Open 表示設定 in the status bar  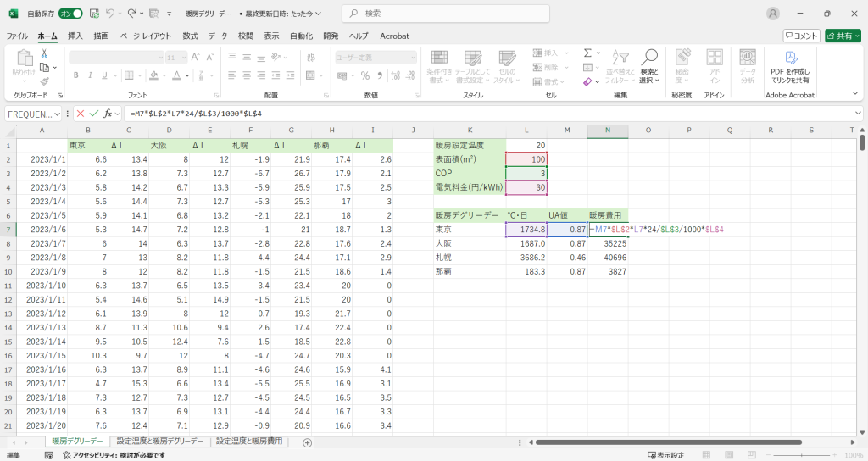(x=665, y=455)
